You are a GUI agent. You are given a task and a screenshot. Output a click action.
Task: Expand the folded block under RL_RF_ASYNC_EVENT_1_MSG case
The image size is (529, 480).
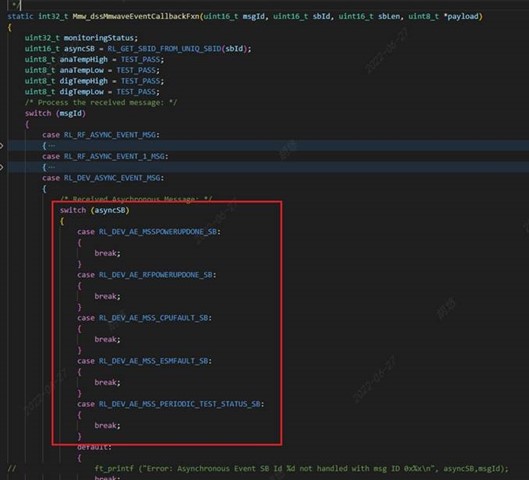2,167
